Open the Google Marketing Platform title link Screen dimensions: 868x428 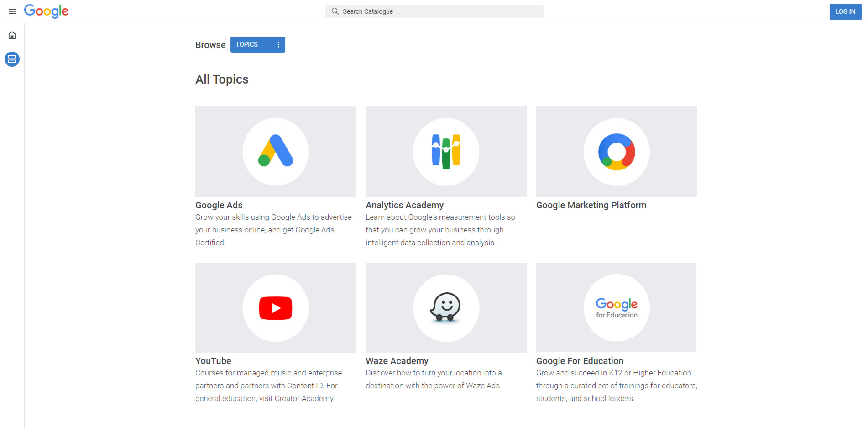(591, 205)
